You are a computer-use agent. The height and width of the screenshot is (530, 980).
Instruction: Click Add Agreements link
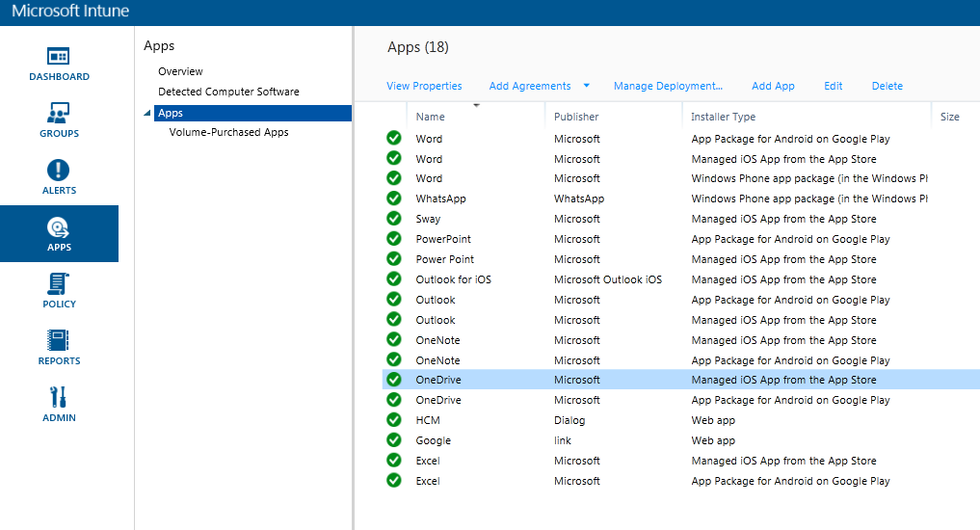(529, 86)
